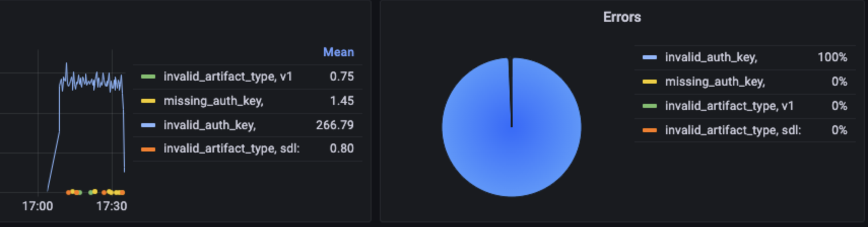This screenshot has height=227, width=868.
Task: Click green swatch for invalid_artifact_type, v1 beside Mean column
Action: pyautogui.click(x=148, y=77)
